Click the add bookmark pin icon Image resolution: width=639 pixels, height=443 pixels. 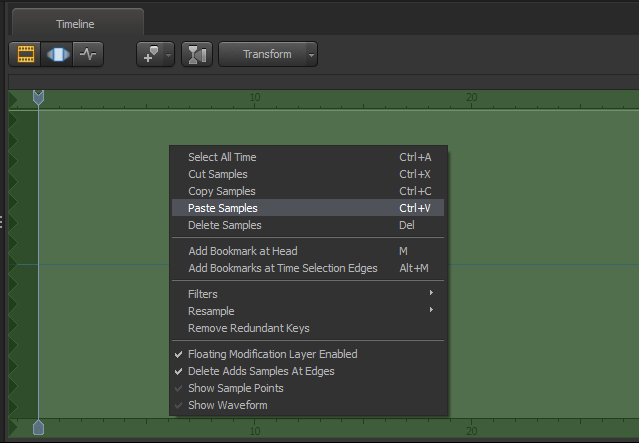(150, 54)
